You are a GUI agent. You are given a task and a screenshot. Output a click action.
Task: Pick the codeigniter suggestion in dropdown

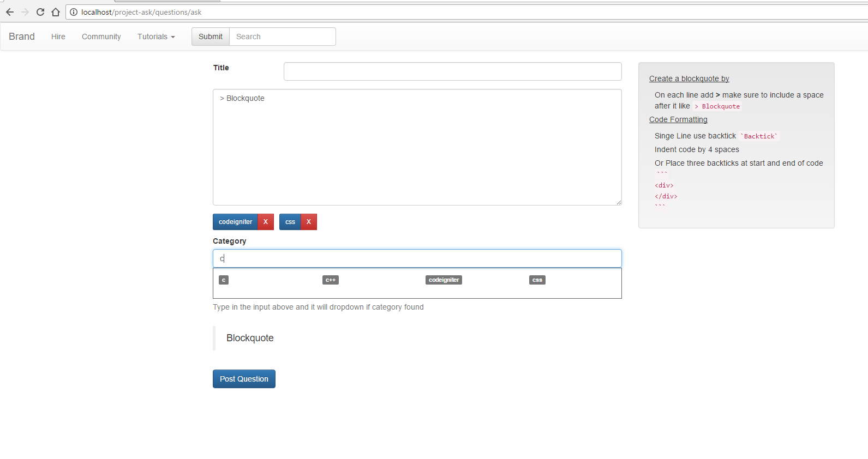tap(444, 280)
